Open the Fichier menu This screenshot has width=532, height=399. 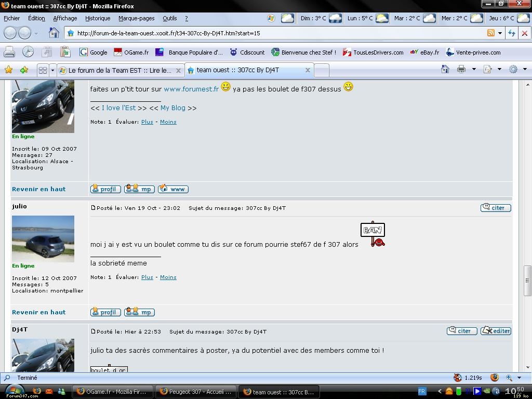click(x=11, y=18)
